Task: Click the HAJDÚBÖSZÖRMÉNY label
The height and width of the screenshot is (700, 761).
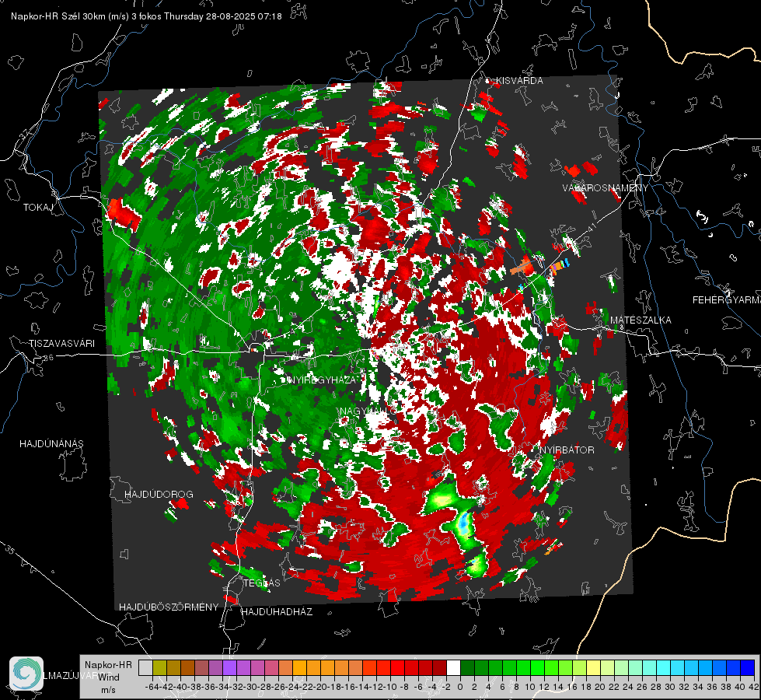Action: 169,607
